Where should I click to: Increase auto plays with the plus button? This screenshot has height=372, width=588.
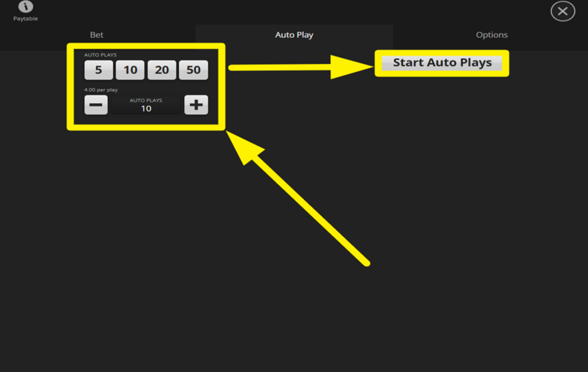click(196, 104)
